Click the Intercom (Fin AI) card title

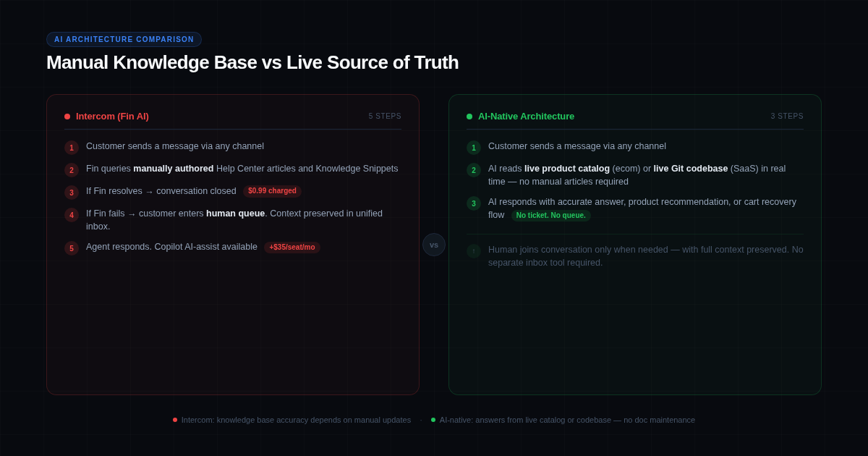coord(112,117)
